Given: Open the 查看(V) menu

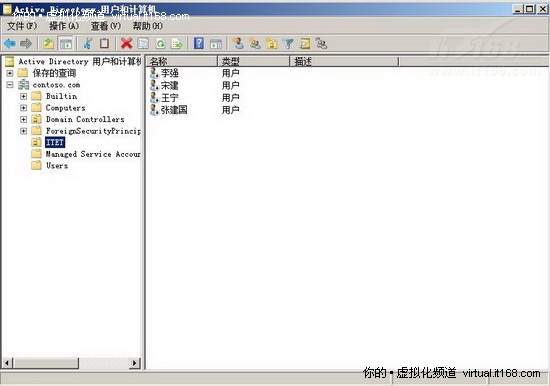Looking at the screenshot, I should [x=106, y=26].
